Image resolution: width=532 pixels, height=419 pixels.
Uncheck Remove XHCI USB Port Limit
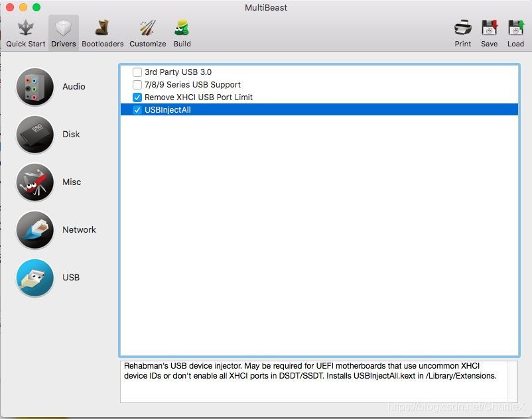(137, 97)
